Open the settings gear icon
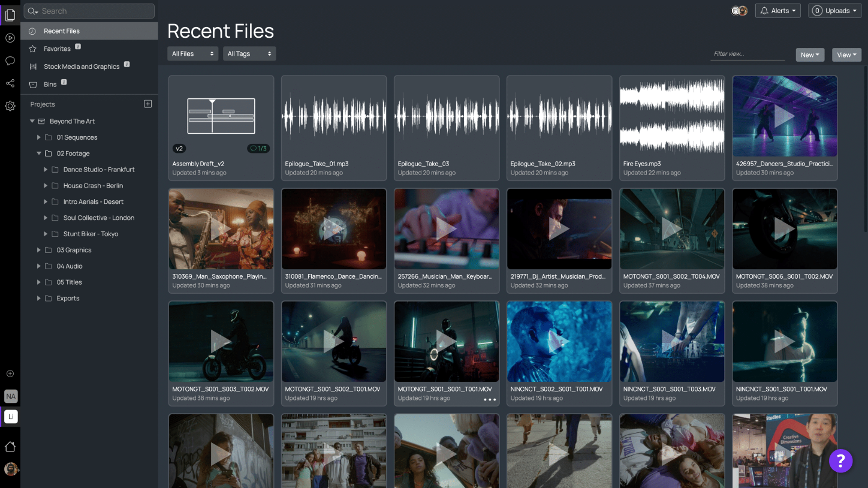Image resolution: width=868 pixels, height=488 pixels. (x=10, y=106)
